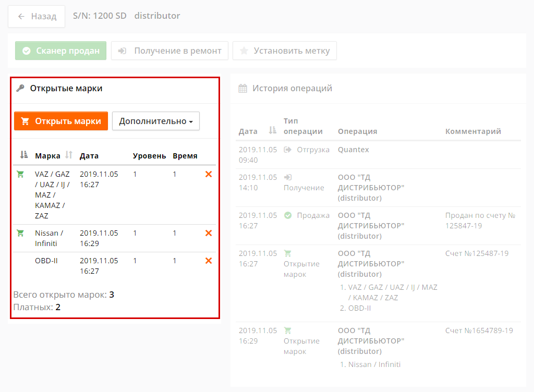Viewport: 534px width, 392px height.
Task: Expand the Дополнительно dropdown
Action: [155, 121]
